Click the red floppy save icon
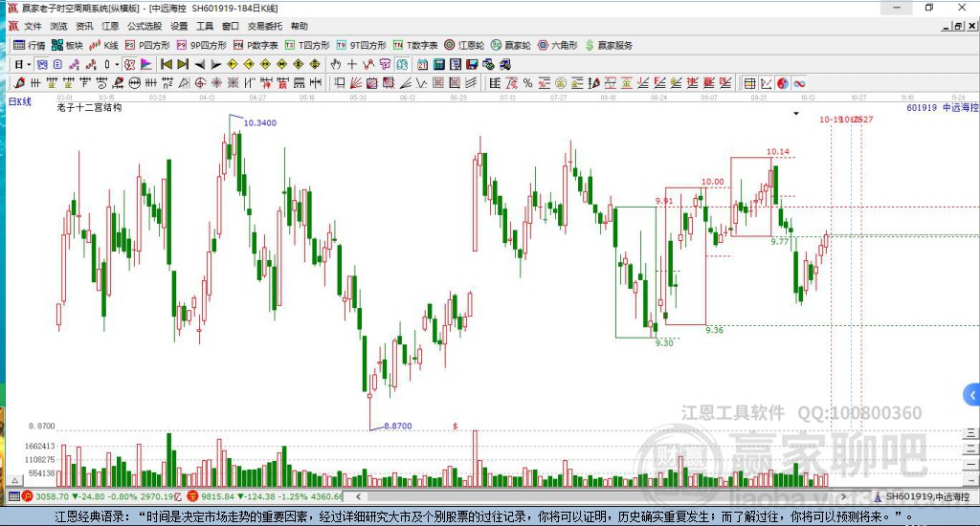The image size is (980, 526). (x=472, y=64)
